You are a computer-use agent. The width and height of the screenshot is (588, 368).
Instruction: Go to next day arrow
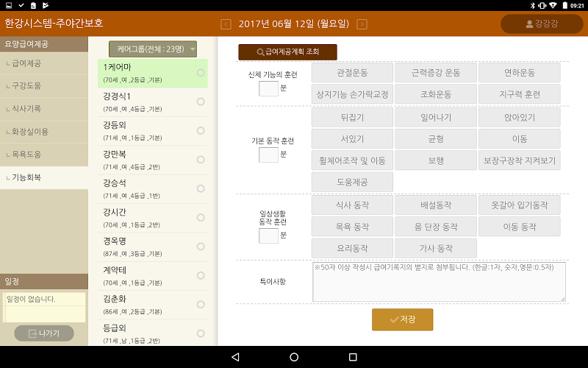(x=362, y=24)
